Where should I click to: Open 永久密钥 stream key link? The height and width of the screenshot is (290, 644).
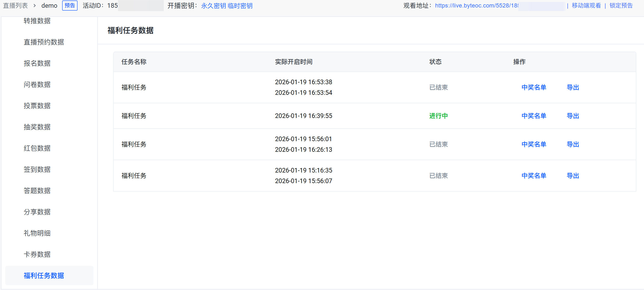click(213, 6)
